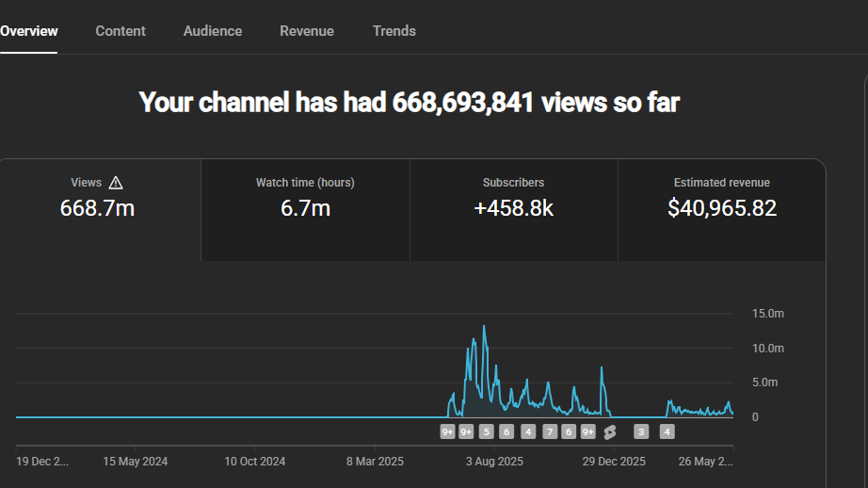
Task: Click the highest peak in the views graph
Action: click(x=484, y=326)
